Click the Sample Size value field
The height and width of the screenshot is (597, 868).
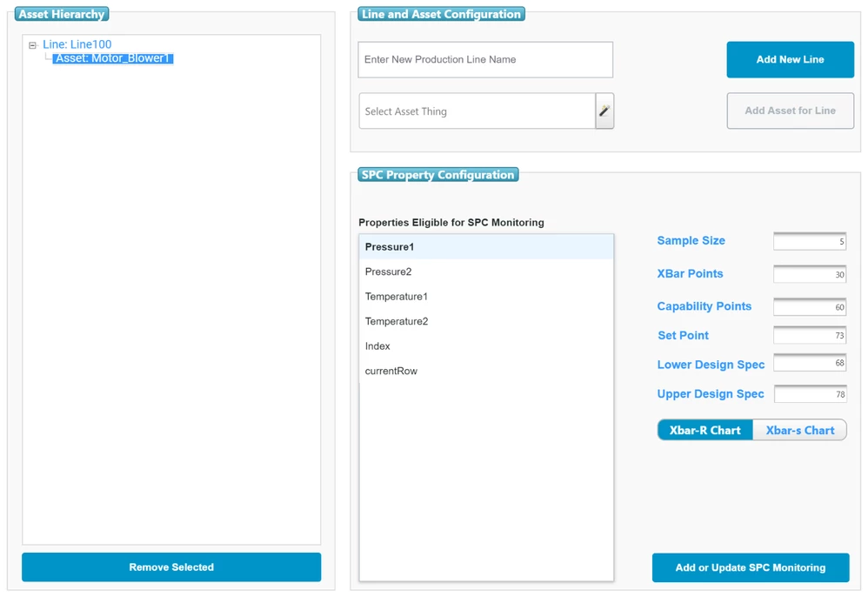[x=810, y=241]
